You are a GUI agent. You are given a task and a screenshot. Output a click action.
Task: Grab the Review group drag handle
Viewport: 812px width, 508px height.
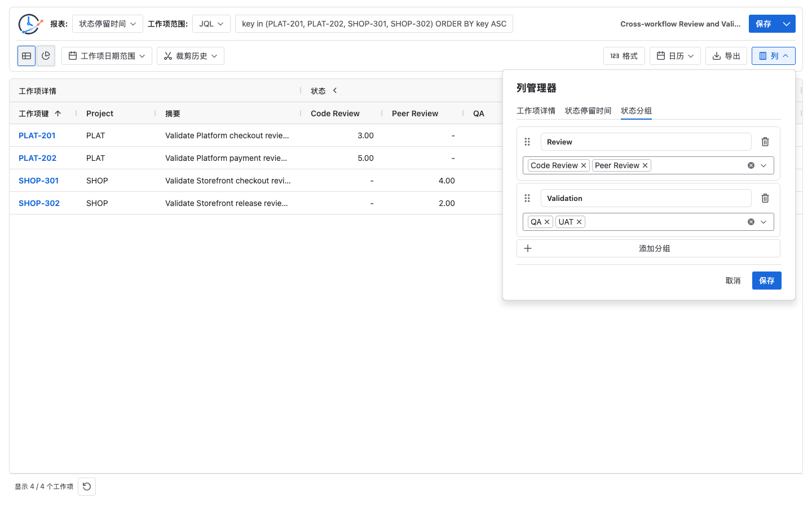click(527, 142)
